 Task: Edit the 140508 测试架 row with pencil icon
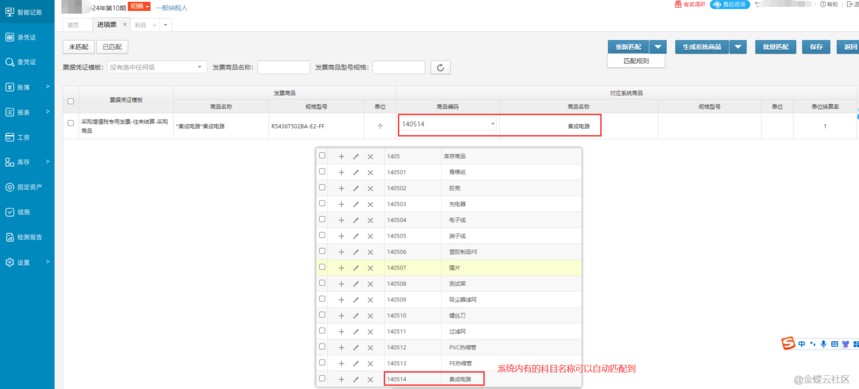pos(356,284)
